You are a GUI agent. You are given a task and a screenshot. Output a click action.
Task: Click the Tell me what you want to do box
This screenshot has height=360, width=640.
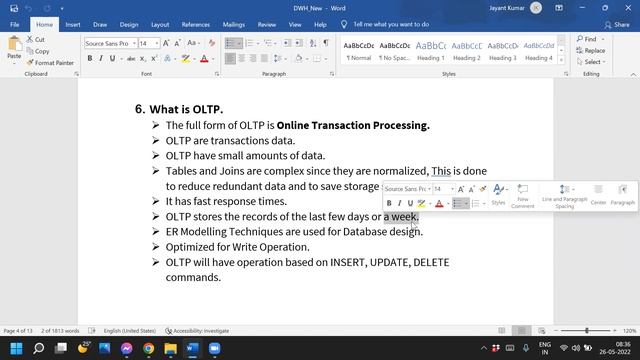point(391,24)
